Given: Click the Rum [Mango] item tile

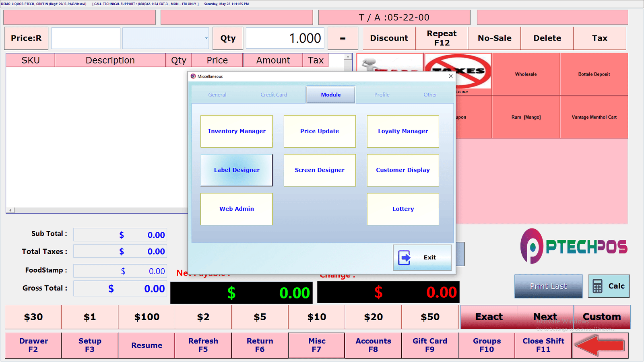Looking at the screenshot, I should [526, 117].
